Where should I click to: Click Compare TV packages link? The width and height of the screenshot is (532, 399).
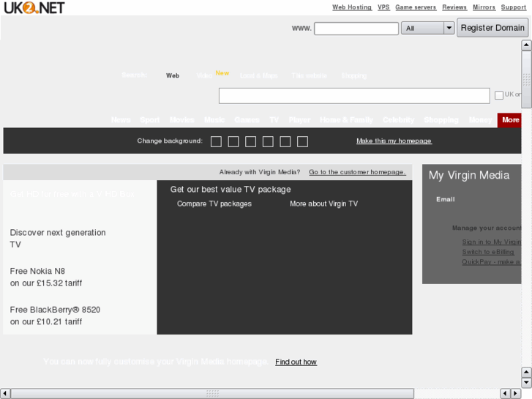(x=214, y=204)
